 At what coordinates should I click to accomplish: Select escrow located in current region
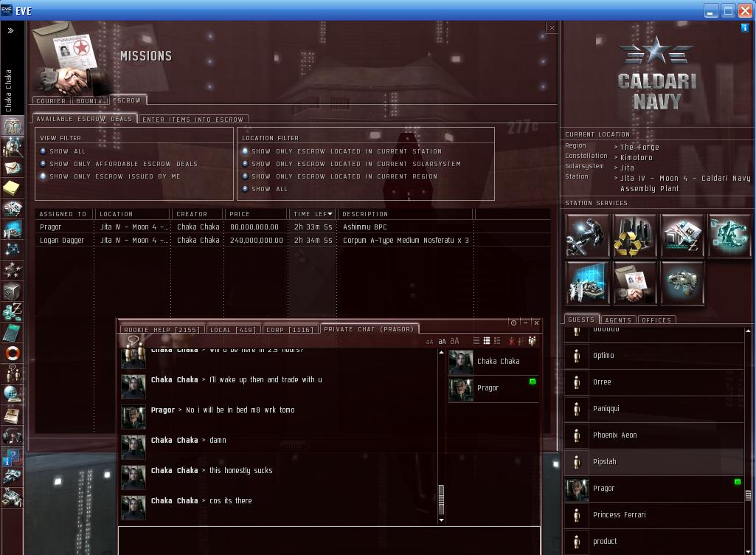point(340,176)
